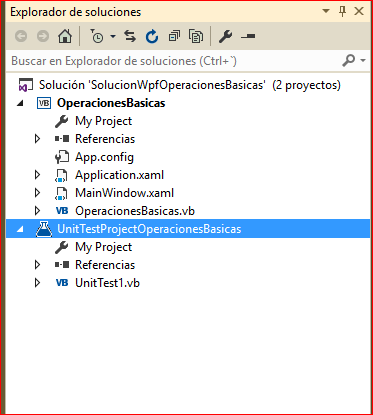Click the Visual Studio solution icon

pos(26,85)
